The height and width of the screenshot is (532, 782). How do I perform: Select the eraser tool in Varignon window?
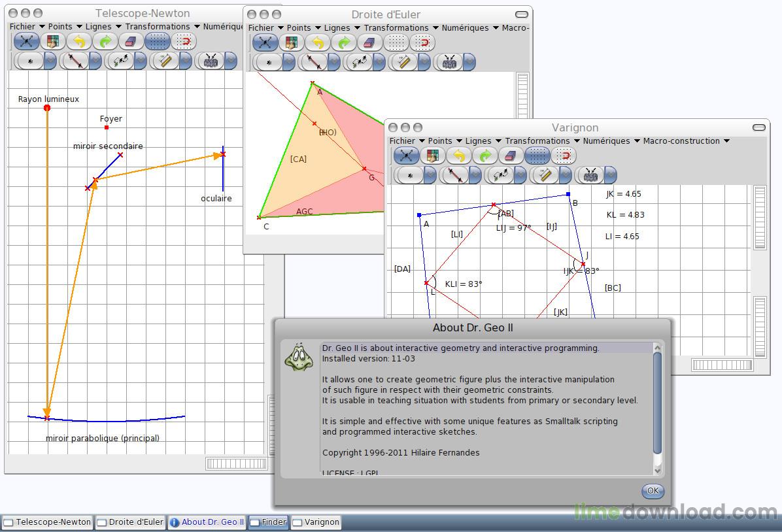(x=511, y=156)
